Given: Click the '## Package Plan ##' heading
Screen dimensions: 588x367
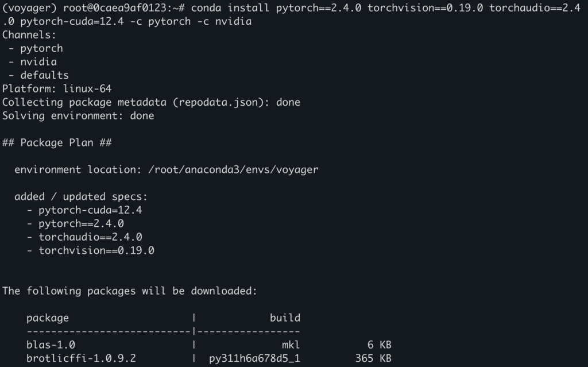Looking at the screenshot, I should point(57,143).
